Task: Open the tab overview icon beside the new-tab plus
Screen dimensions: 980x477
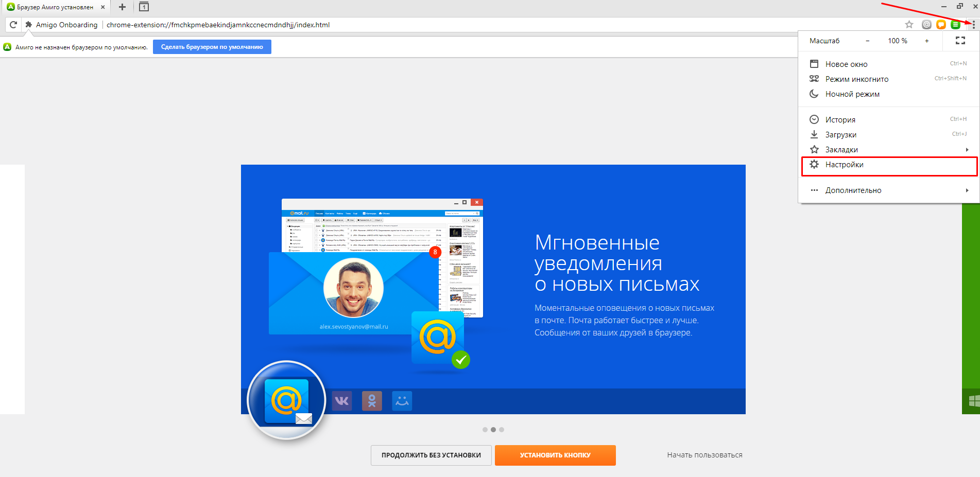Action: (x=144, y=7)
